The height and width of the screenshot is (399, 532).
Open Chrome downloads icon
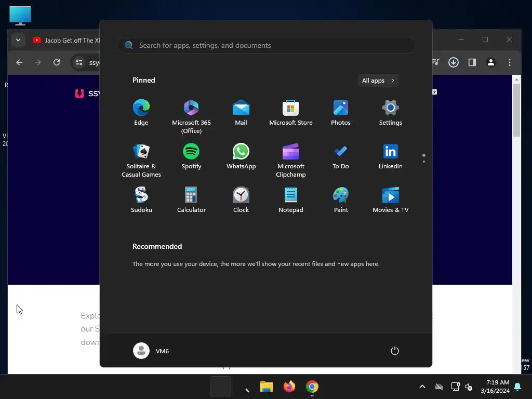point(454,62)
